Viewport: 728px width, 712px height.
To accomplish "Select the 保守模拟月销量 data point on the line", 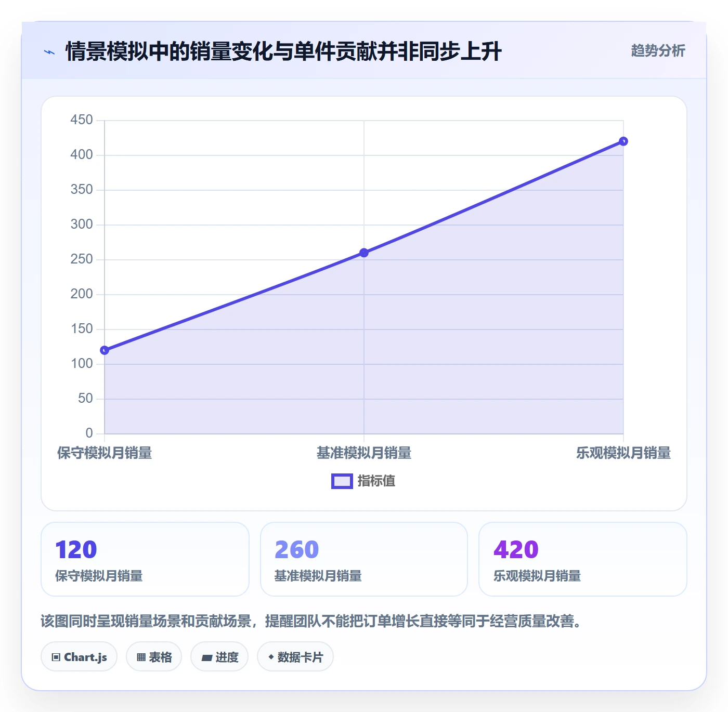I will [x=105, y=350].
